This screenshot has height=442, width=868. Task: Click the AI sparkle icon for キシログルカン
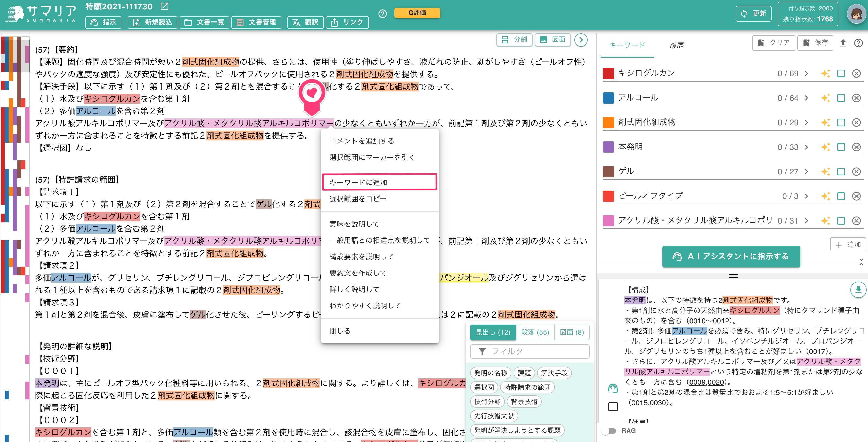pyautogui.click(x=826, y=73)
